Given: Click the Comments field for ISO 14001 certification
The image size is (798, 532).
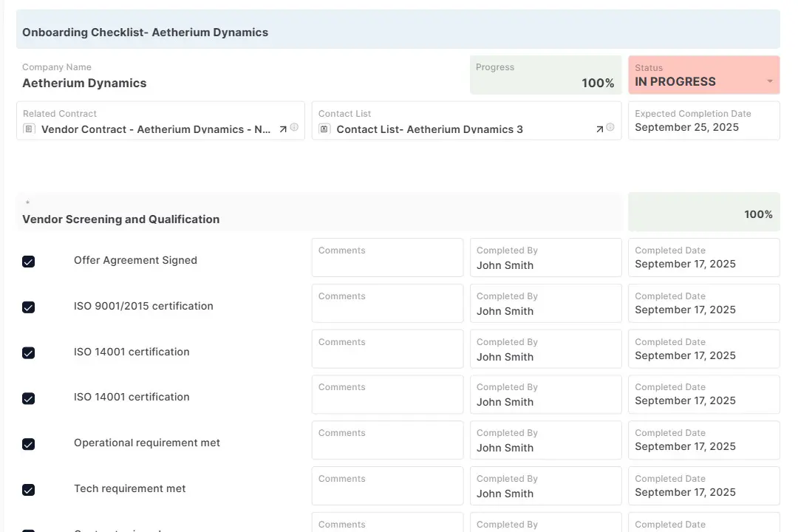Looking at the screenshot, I should point(387,349).
